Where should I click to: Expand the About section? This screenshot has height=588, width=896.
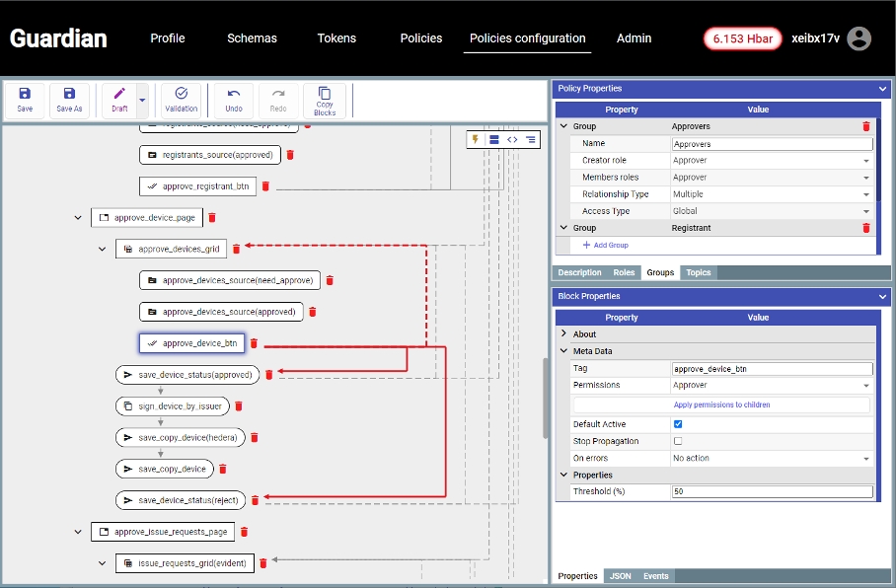pyautogui.click(x=564, y=334)
